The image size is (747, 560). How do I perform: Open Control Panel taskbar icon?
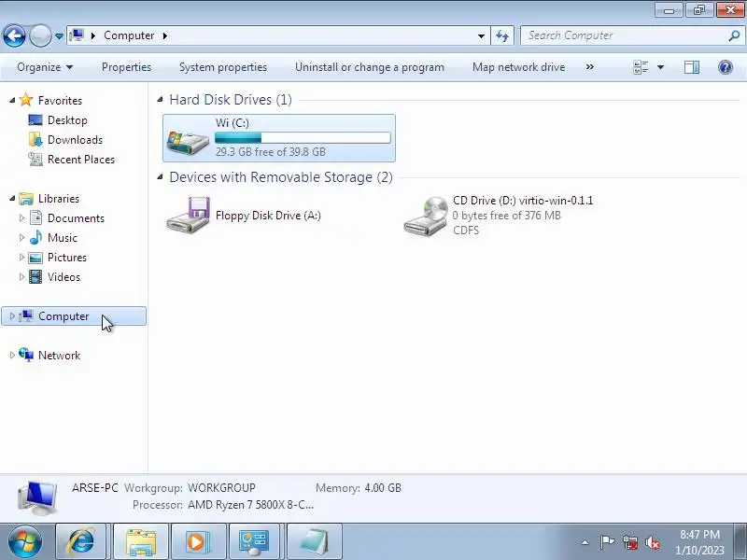coord(256,541)
